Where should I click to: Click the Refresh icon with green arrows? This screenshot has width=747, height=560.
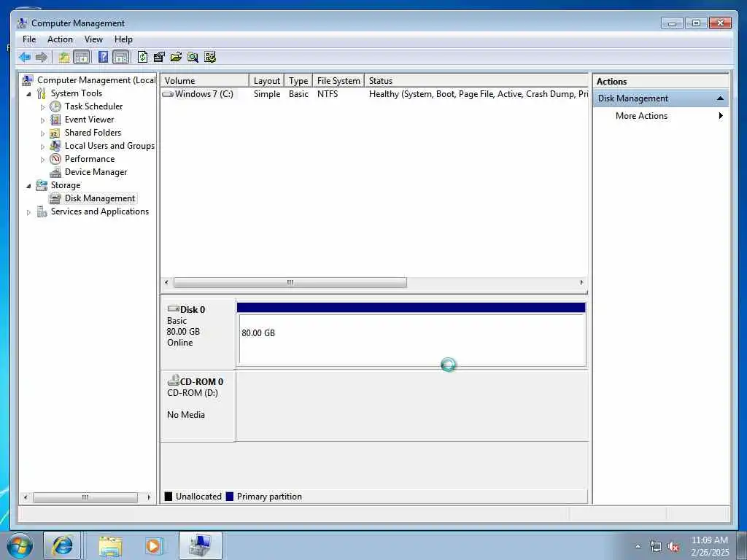[x=142, y=58]
